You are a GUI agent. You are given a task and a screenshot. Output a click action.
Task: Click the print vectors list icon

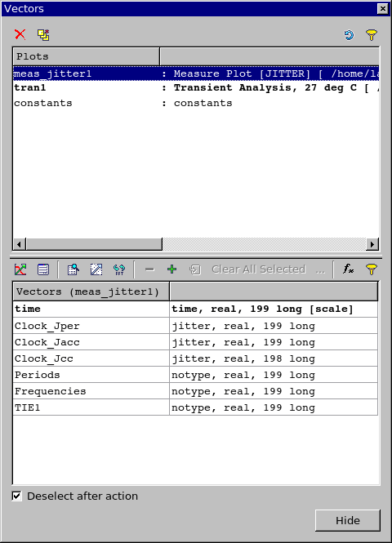43,269
